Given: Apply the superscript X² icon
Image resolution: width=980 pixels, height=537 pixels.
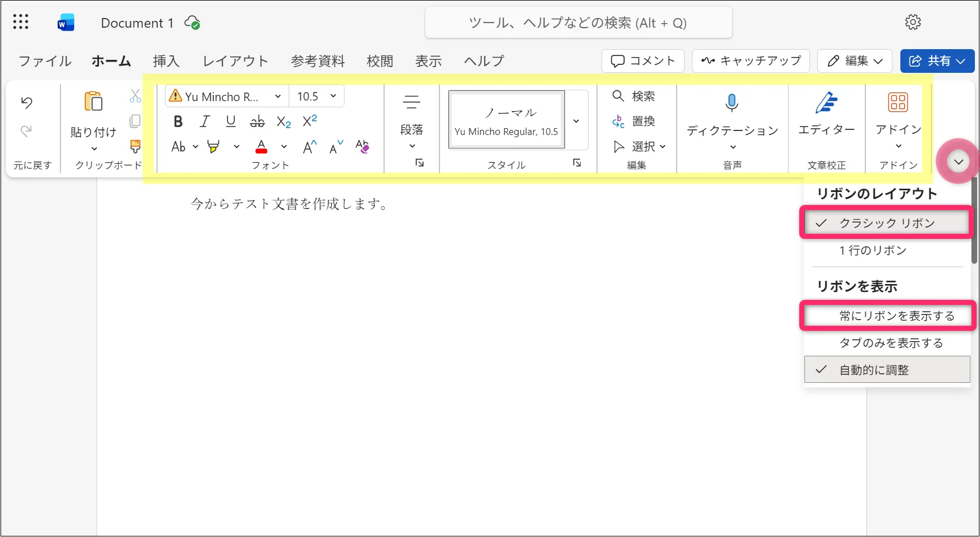Looking at the screenshot, I should point(310,121).
